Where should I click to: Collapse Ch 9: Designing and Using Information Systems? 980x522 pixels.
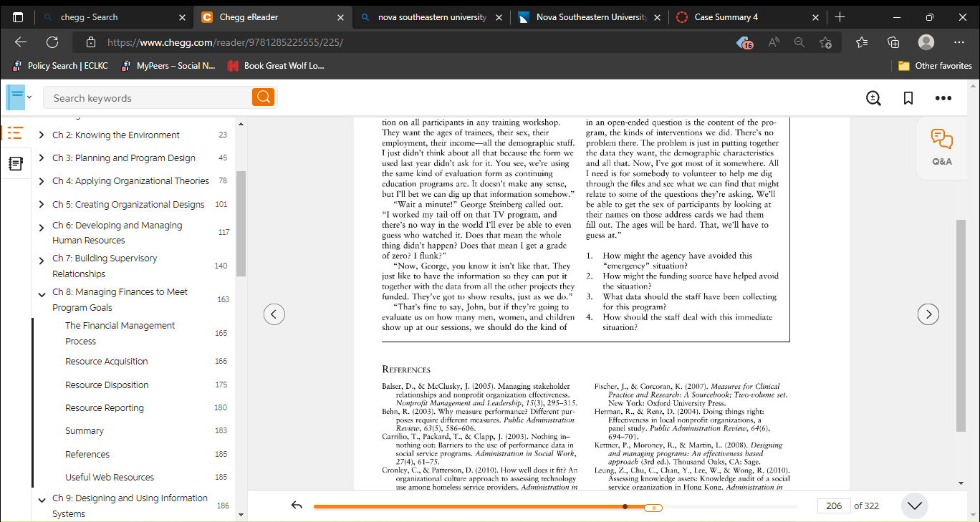[x=42, y=500]
